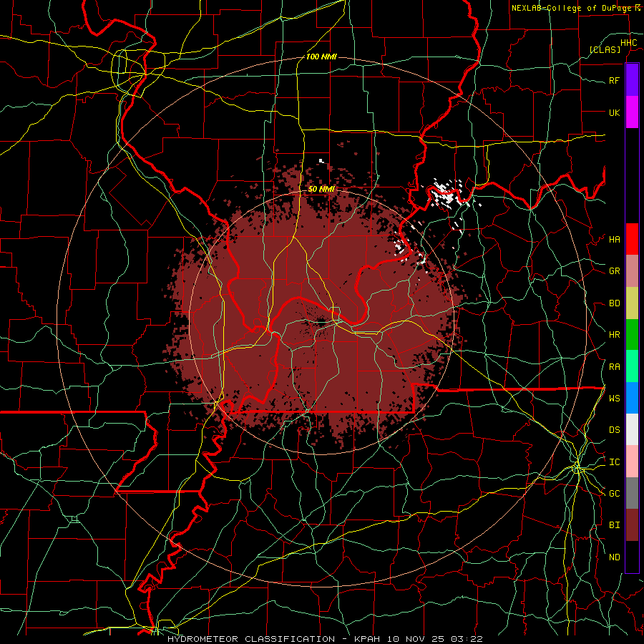Click the RF purple legend swatch
Image resolution: width=644 pixels, height=644 pixels.
[632, 80]
